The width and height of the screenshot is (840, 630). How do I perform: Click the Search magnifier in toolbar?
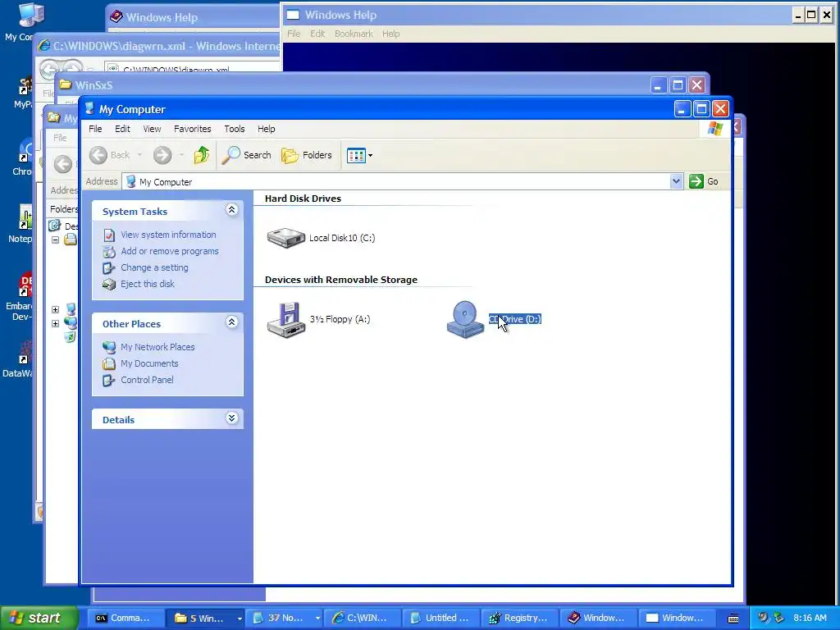[x=231, y=155]
